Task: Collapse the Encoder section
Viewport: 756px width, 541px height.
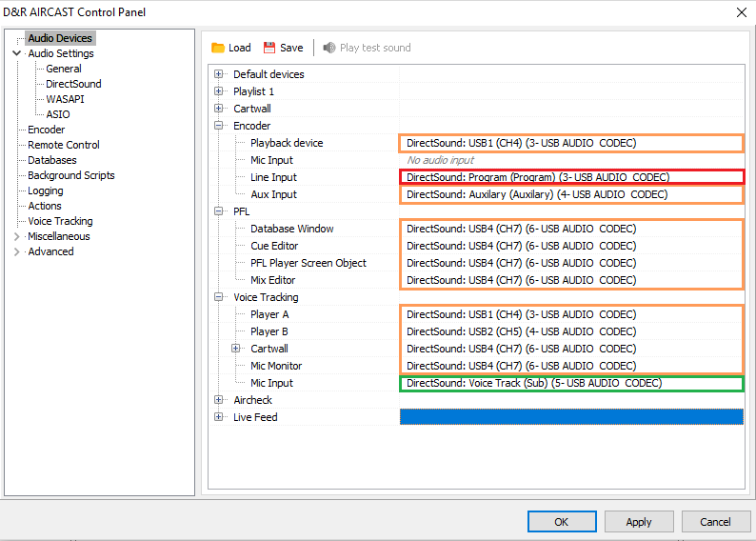Action: [219, 126]
